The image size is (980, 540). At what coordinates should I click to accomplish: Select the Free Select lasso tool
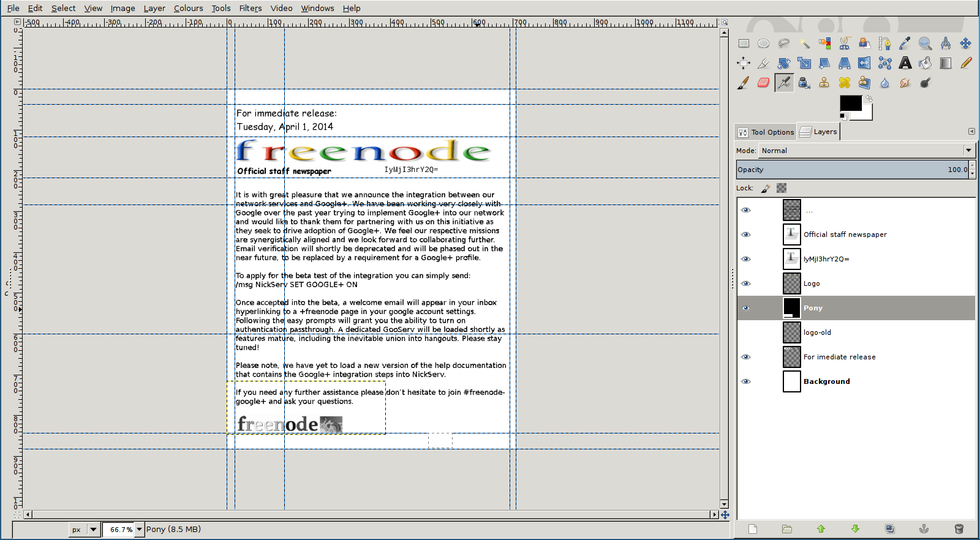(784, 43)
